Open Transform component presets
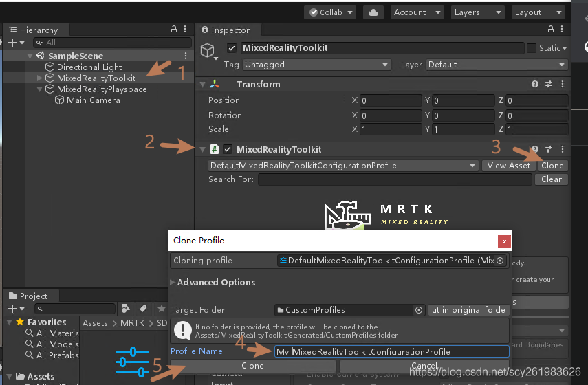This screenshot has width=588, height=385. point(549,84)
